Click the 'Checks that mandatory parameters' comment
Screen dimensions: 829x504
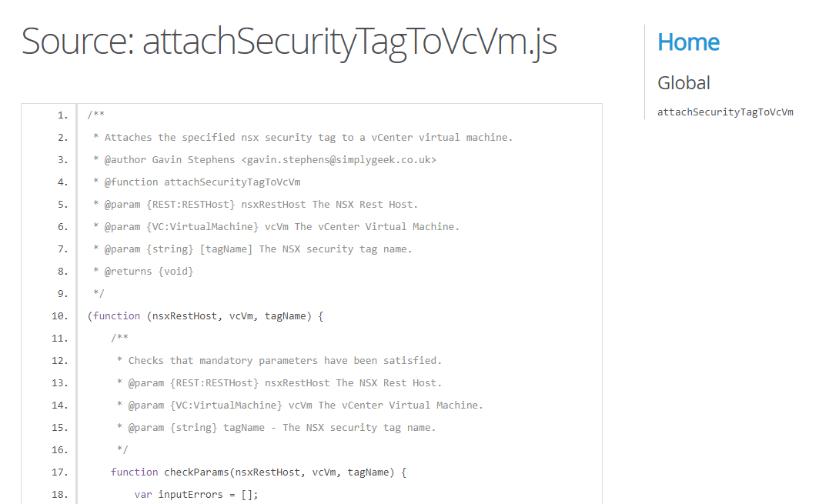point(222,361)
